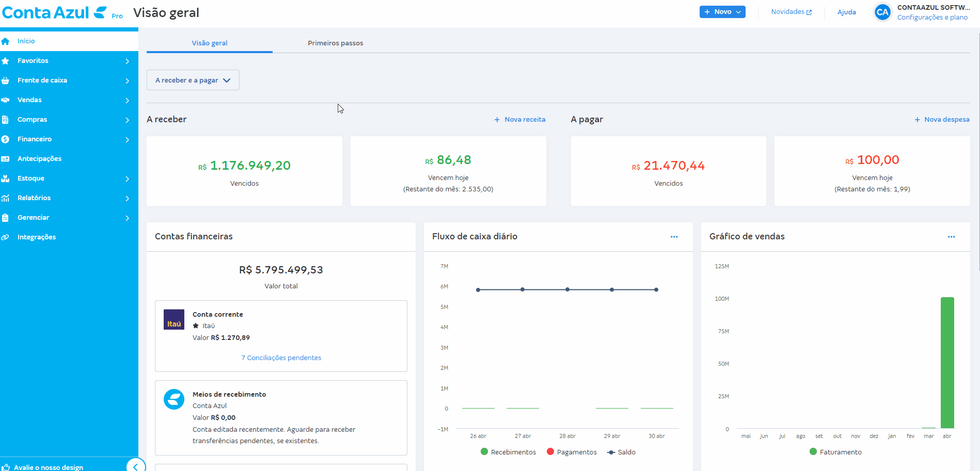Image resolution: width=980 pixels, height=471 pixels.
Task: Click the Favoritos star icon
Action: pyautogui.click(x=5, y=61)
